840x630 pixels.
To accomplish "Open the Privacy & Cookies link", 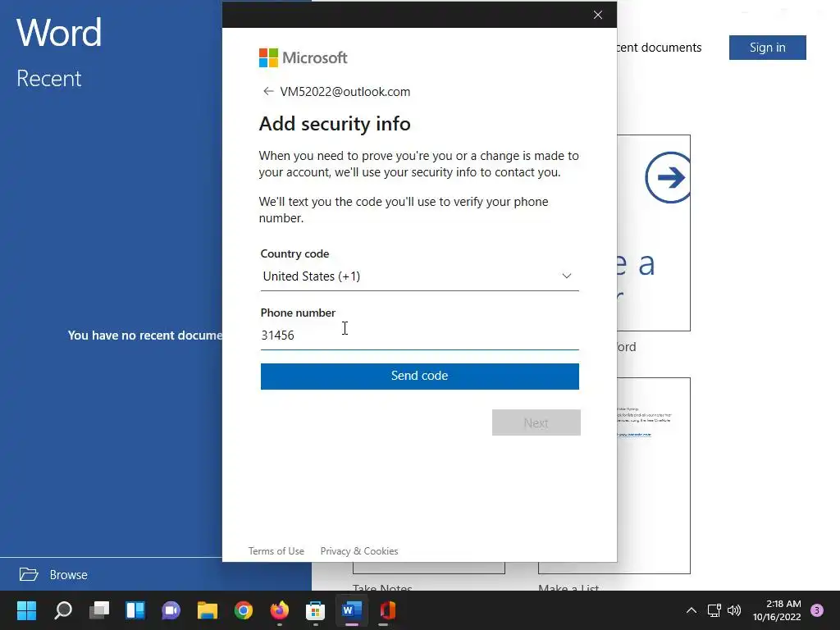I will [359, 551].
